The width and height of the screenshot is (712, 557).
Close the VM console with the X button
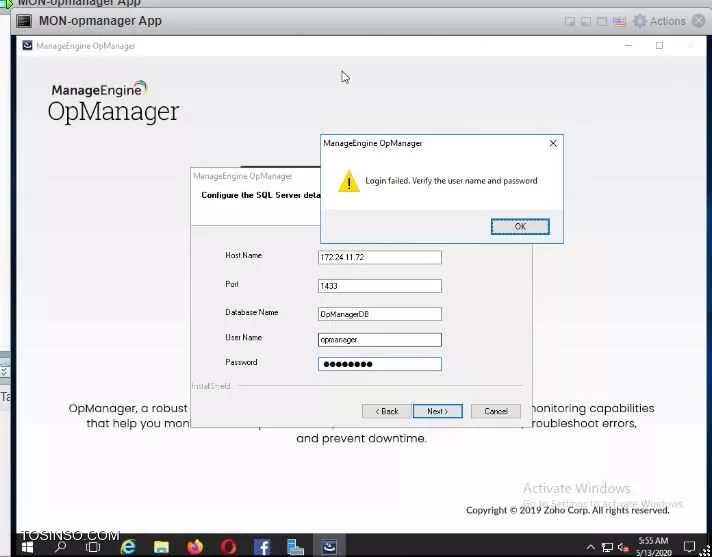[700, 21]
